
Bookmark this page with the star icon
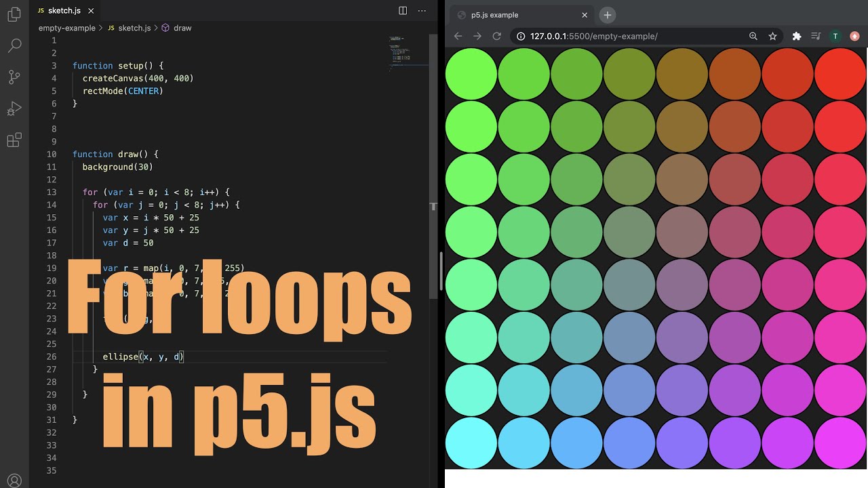coord(772,36)
